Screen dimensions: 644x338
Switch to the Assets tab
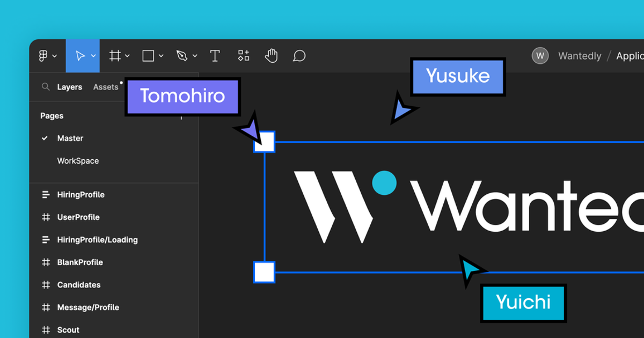pos(105,86)
